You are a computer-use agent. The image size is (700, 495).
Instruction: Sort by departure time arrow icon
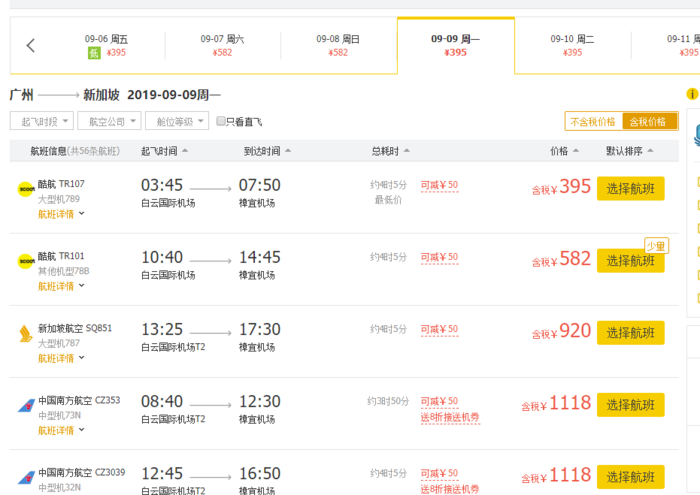pos(185,151)
